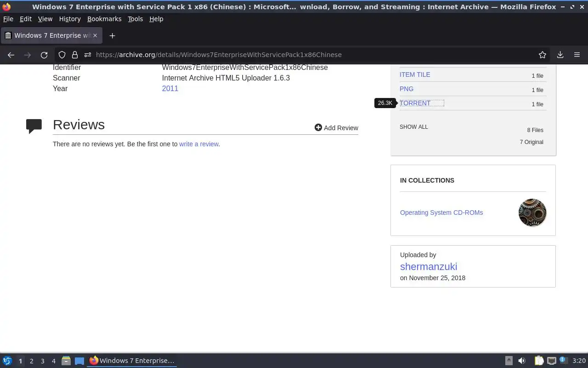Viewport: 588px width, 368px height.
Task: Select the Windows 7 Enterprise browser tab
Action: (51, 35)
